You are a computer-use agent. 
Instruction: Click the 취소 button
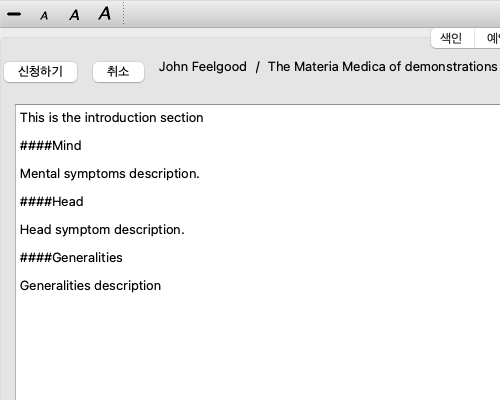118,72
